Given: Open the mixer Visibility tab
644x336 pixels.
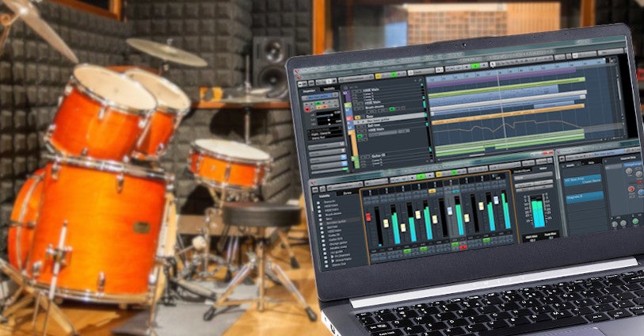Looking at the screenshot, I should 325,196.
